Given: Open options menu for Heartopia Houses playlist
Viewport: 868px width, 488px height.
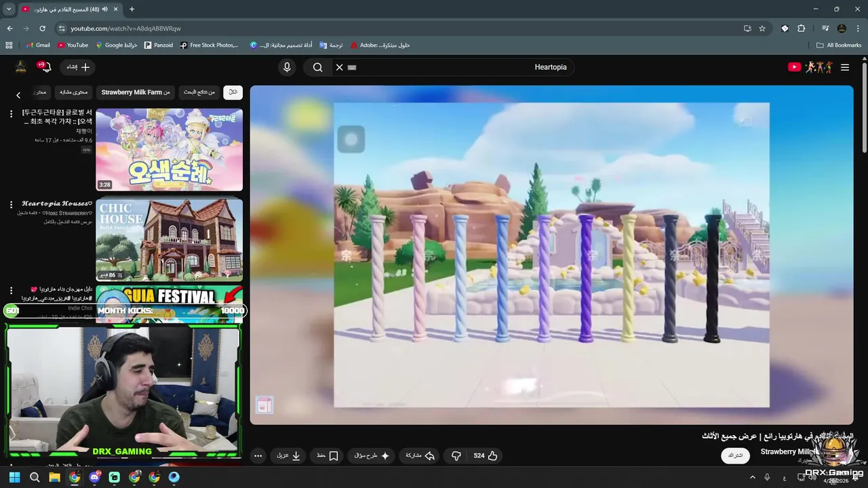Looking at the screenshot, I should tap(11, 204).
